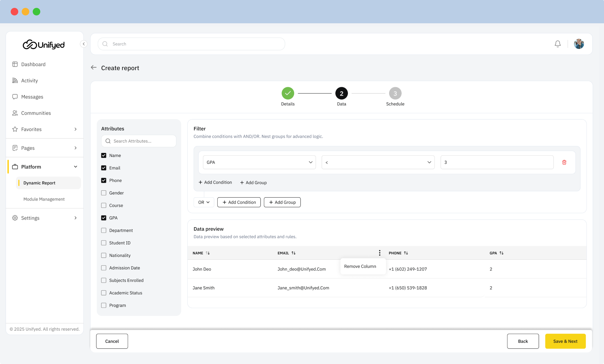
Task: Open notifications bell
Action: point(557,44)
